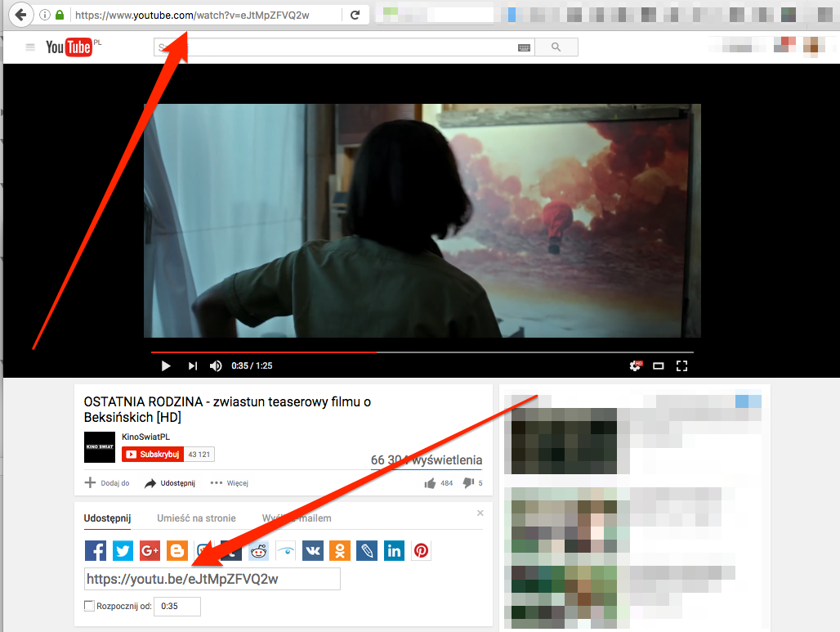Click the 'Udostępnij' share button under video
The width and height of the screenshot is (840, 632).
pos(170,483)
